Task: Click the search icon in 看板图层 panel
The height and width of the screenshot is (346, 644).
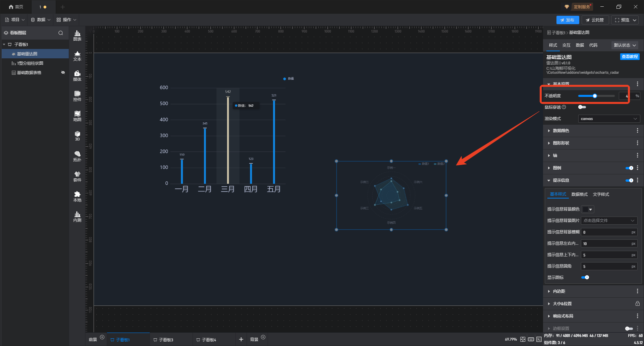Action: tap(61, 33)
